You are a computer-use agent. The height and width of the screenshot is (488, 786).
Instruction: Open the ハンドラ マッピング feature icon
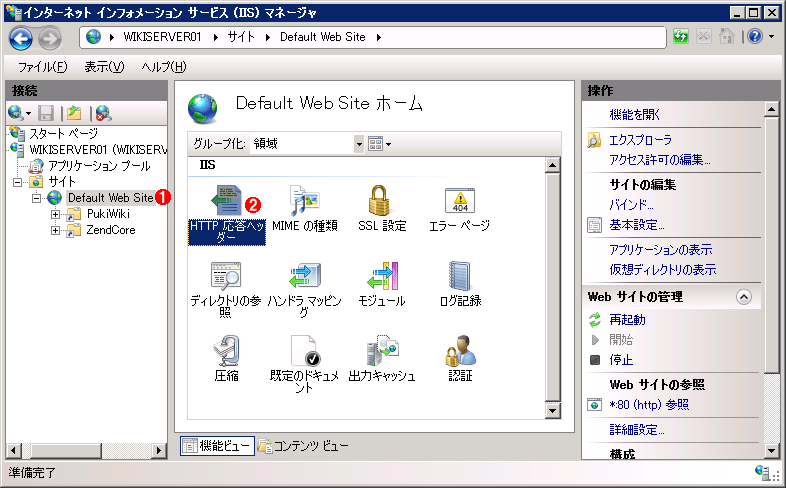click(304, 276)
